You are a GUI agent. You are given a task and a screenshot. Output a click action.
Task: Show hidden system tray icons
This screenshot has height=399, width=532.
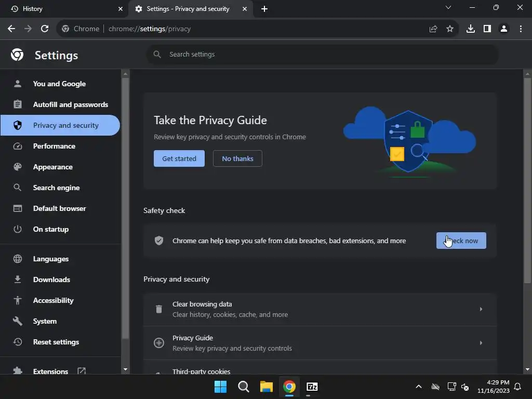419,387
